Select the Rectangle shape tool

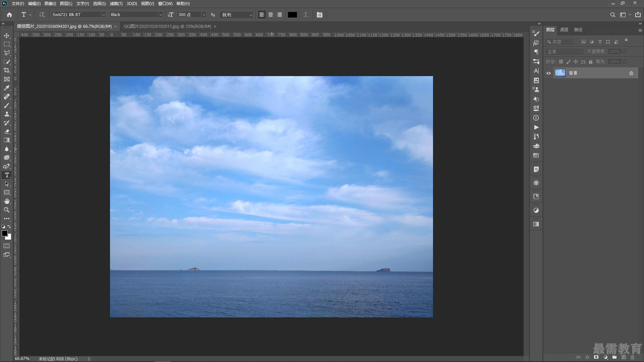(x=7, y=192)
